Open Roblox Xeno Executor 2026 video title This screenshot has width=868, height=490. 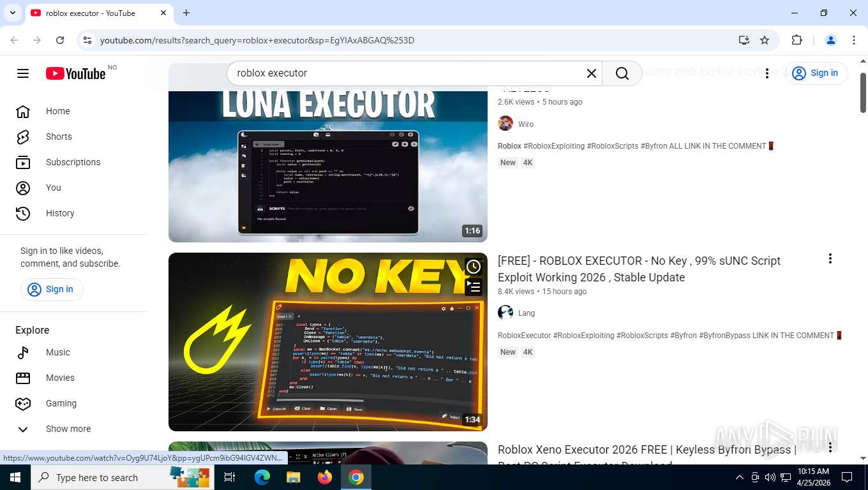(x=647, y=453)
